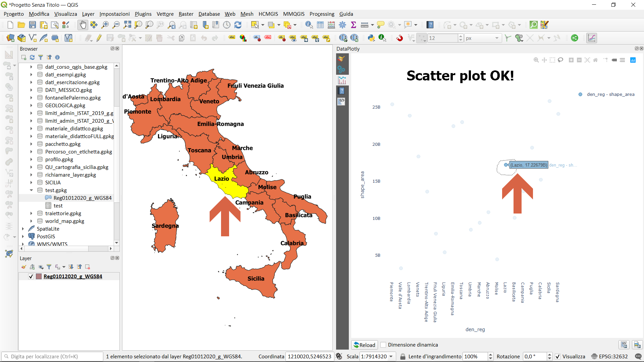Uncheck Dimensione dinamica checkbox

coord(384,345)
